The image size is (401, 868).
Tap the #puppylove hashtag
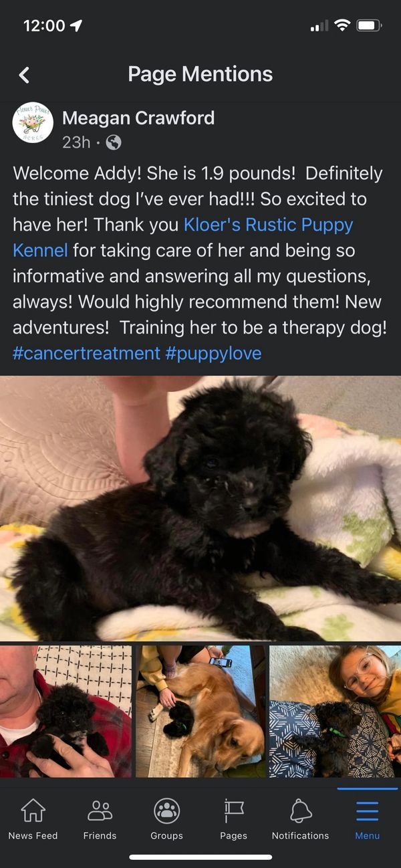(214, 353)
